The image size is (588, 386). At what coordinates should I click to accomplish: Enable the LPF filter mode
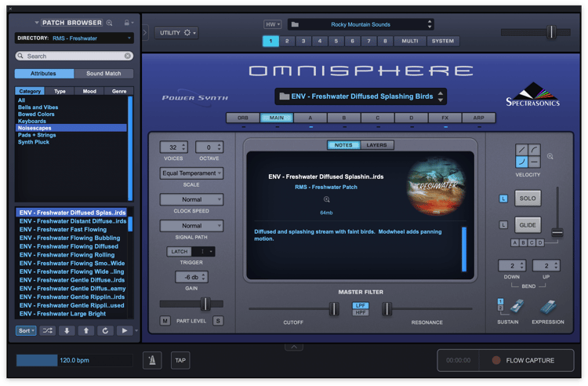[361, 305]
